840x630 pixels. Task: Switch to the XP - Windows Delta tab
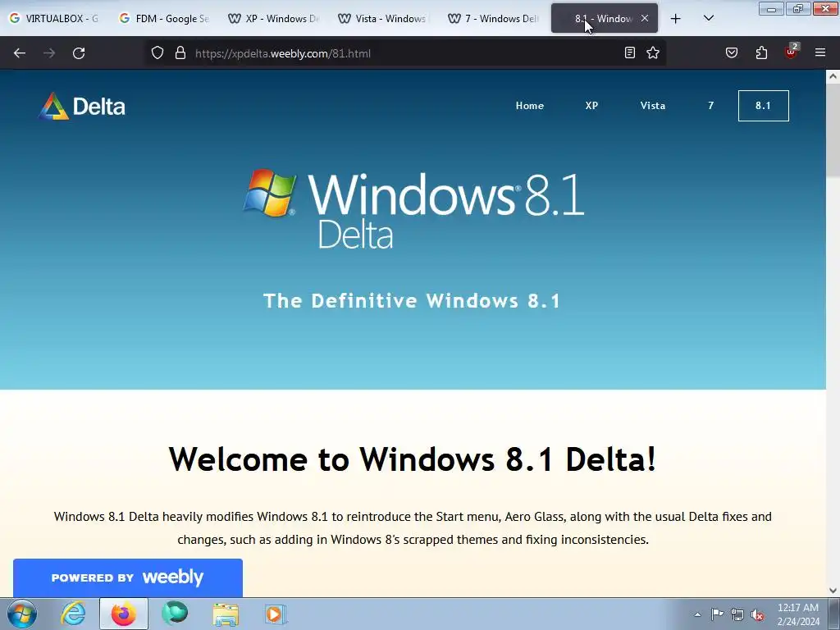coord(274,18)
